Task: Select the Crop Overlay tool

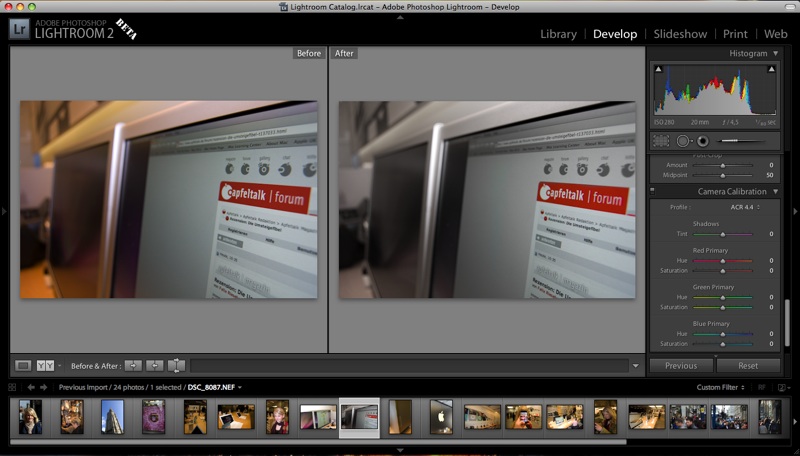Action: [661, 141]
